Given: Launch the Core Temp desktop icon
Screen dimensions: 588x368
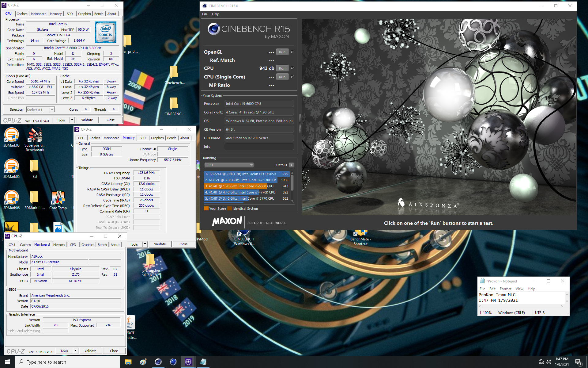Looking at the screenshot, I should pos(58,200).
